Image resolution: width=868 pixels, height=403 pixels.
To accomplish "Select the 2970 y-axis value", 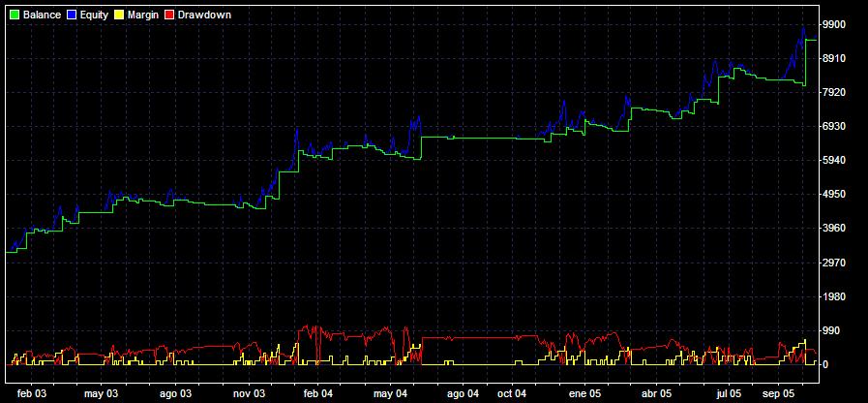I will (x=833, y=263).
